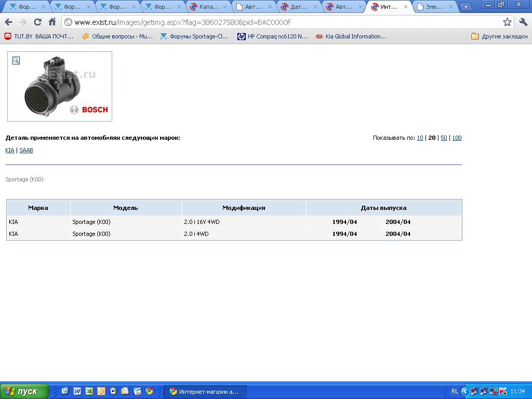Open the Форумы Sportage-Cl... bookmark
The width and height of the screenshot is (532, 399).
click(194, 36)
